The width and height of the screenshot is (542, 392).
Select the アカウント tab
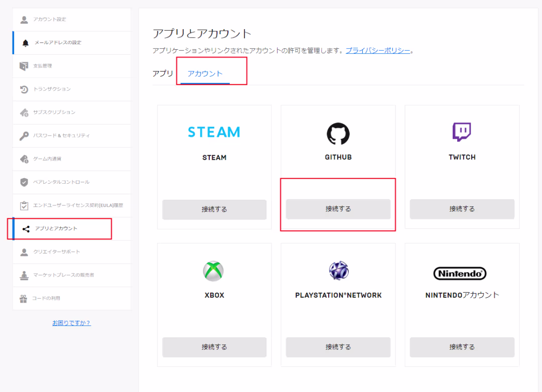coord(205,73)
